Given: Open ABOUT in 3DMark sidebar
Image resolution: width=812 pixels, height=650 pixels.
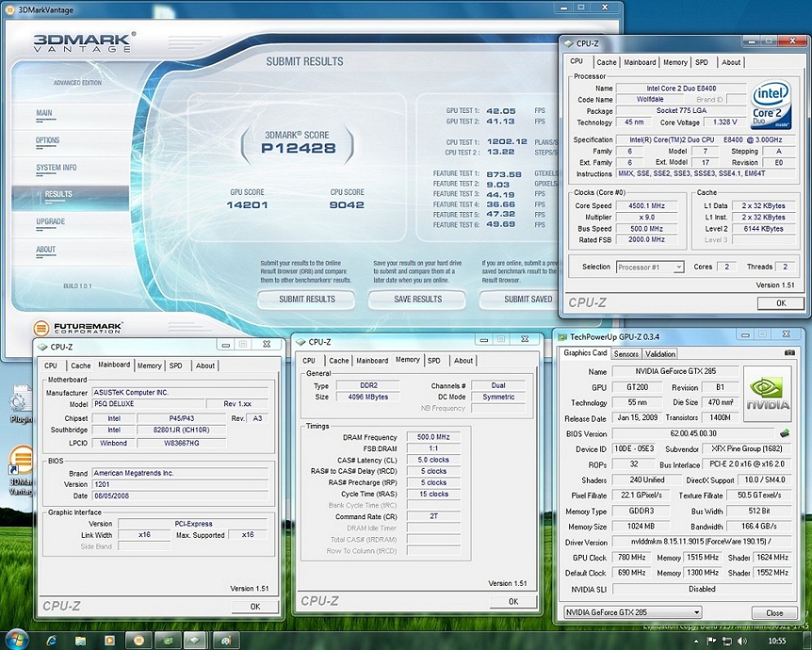Looking at the screenshot, I should point(45,249).
